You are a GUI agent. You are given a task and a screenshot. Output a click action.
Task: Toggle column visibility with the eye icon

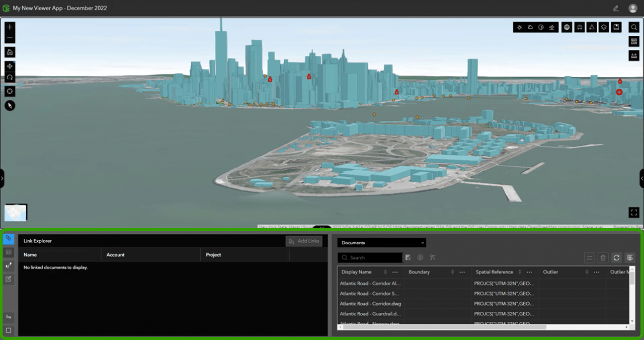(630, 257)
